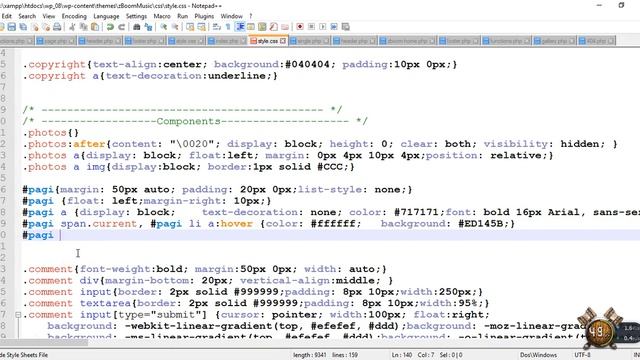
Task: Click the Save Recorded Macro icon
Action: tap(346, 27)
